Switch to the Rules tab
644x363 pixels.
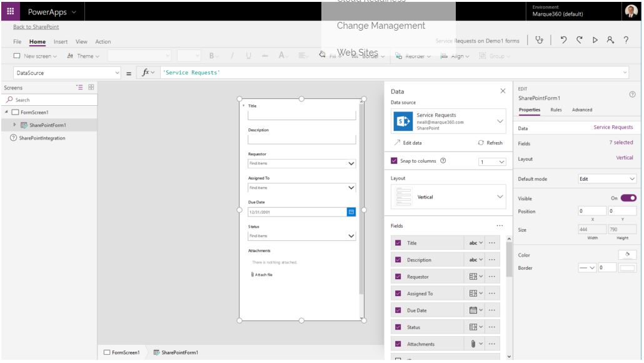556,110
